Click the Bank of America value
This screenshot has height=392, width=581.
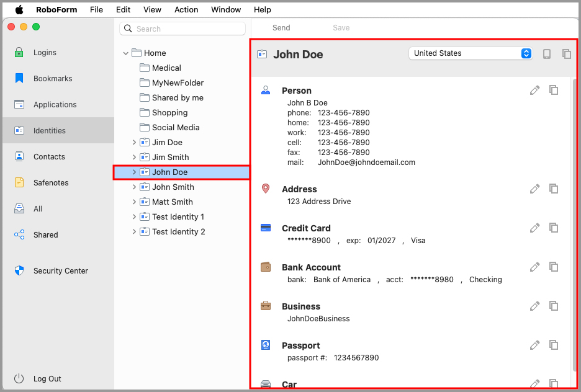click(x=342, y=280)
